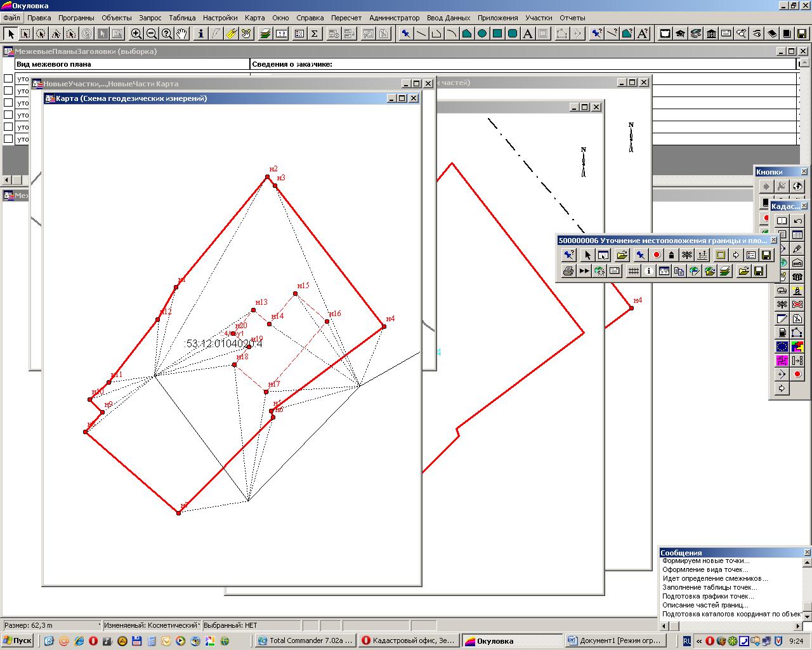Choose the Ellipse drawing tool
The width and height of the screenshot is (812, 650).
482,34
